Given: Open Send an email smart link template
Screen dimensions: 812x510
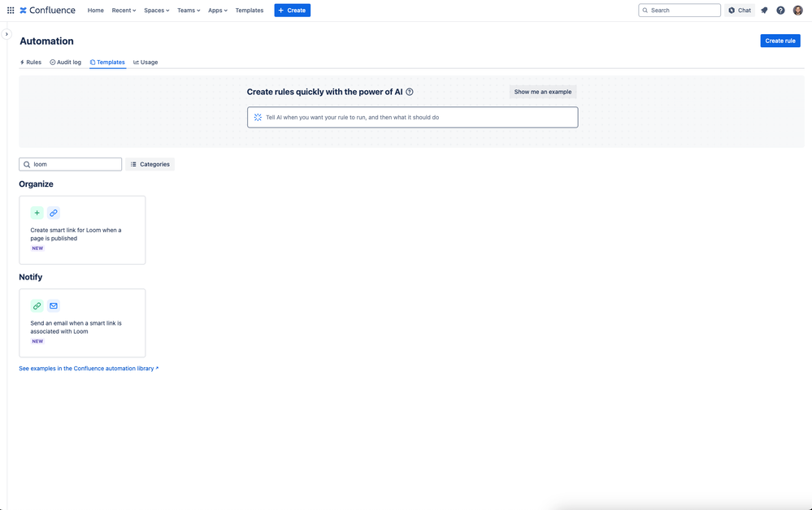Looking at the screenshot, I should [x=82, y=323].
